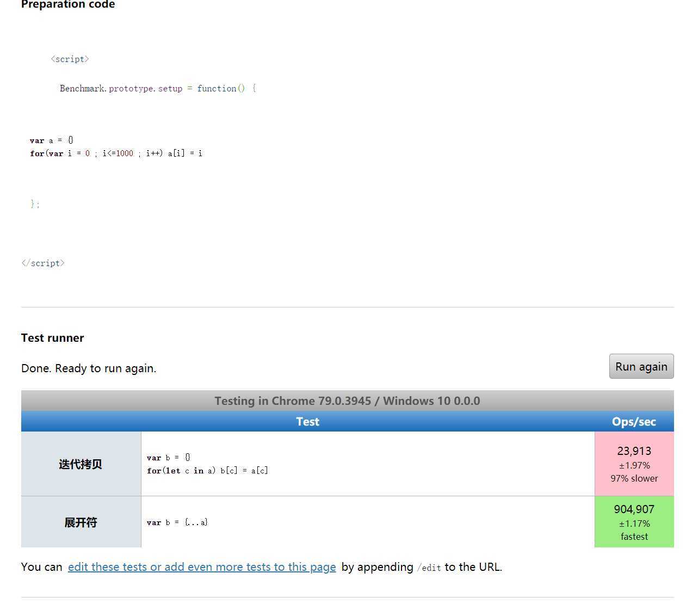Click the Benchmark.prototype.setup code line
The width and height of the screenshot is (686, 616).
158,88
